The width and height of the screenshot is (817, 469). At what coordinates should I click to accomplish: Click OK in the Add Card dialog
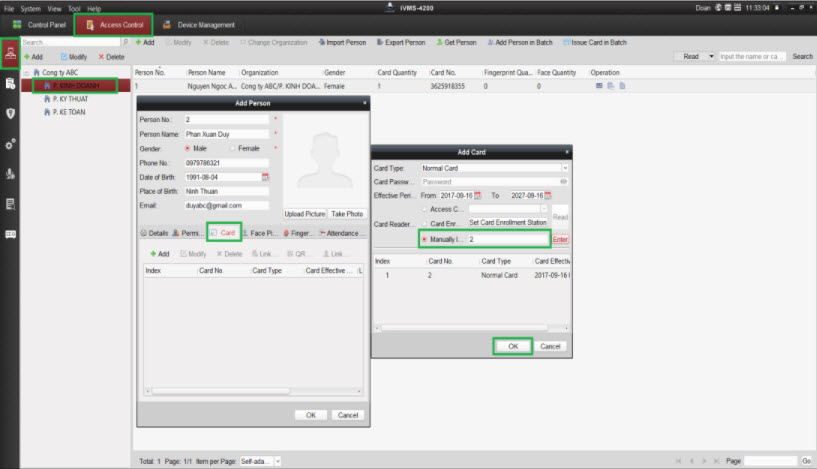512,346
